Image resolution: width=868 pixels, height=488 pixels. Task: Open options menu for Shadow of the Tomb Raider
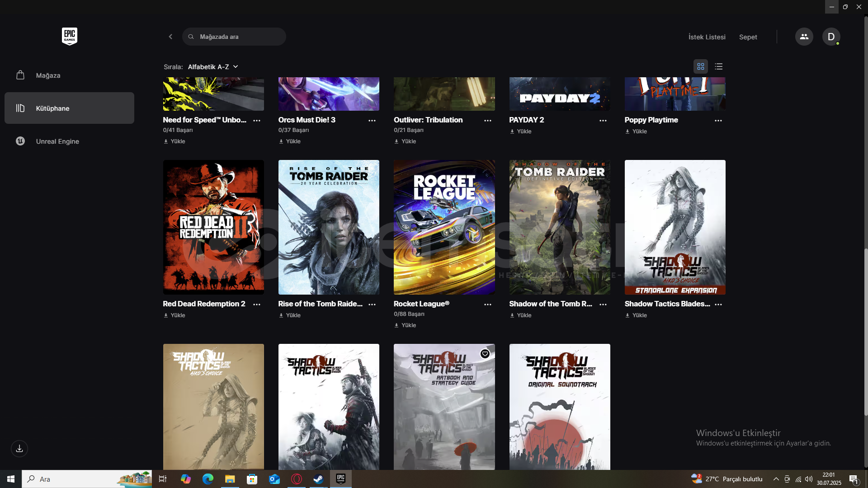pyautogui.click(x=603, y=305)
